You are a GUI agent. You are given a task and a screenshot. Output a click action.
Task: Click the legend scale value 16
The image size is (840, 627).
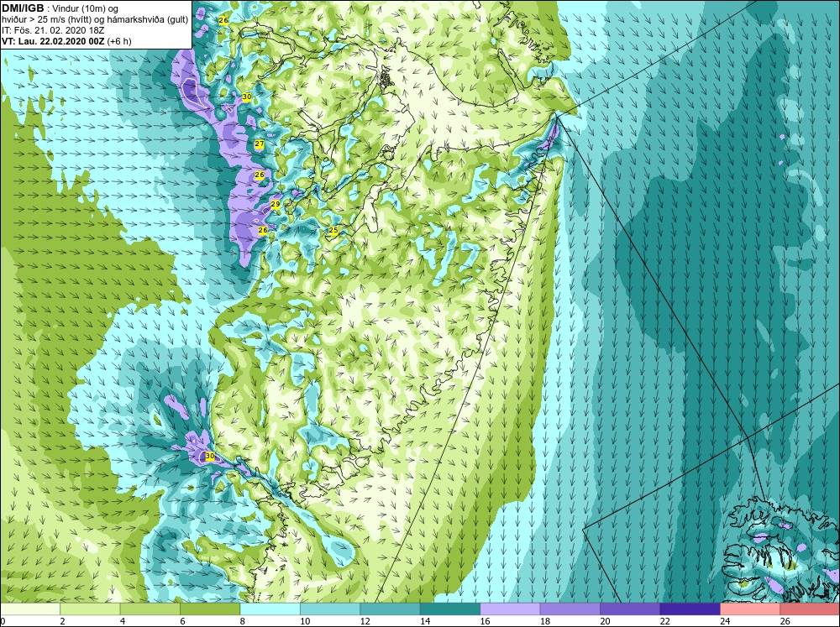[485, 621]
